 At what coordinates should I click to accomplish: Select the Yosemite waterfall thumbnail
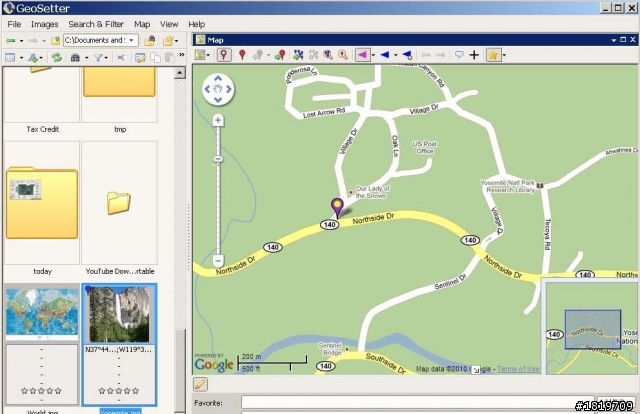[x=119, y=314]
